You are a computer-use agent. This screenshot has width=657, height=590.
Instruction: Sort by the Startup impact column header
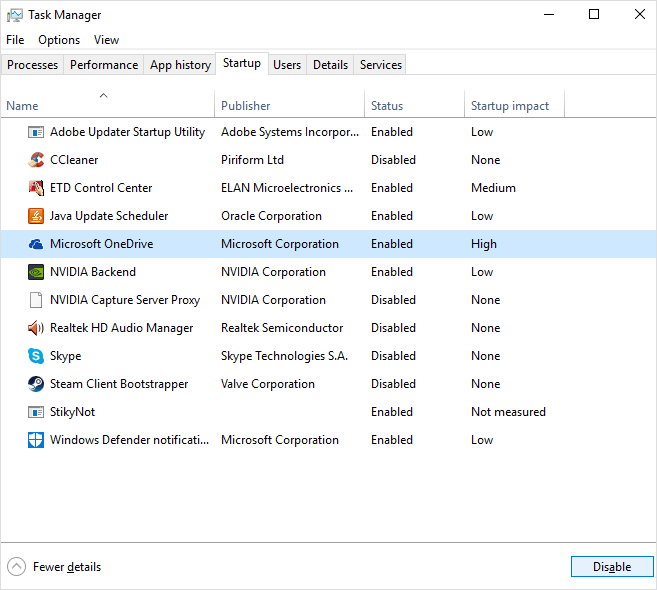click(x=514, y=104)
